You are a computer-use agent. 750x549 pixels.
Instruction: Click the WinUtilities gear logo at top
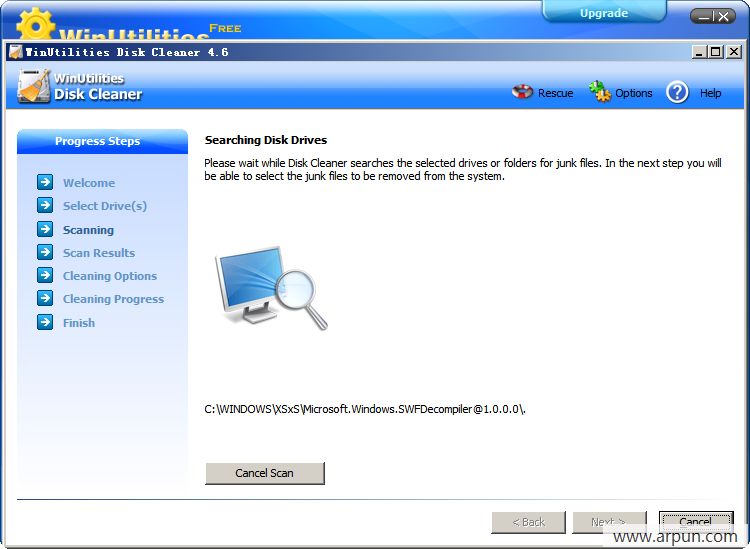point(35,24)
